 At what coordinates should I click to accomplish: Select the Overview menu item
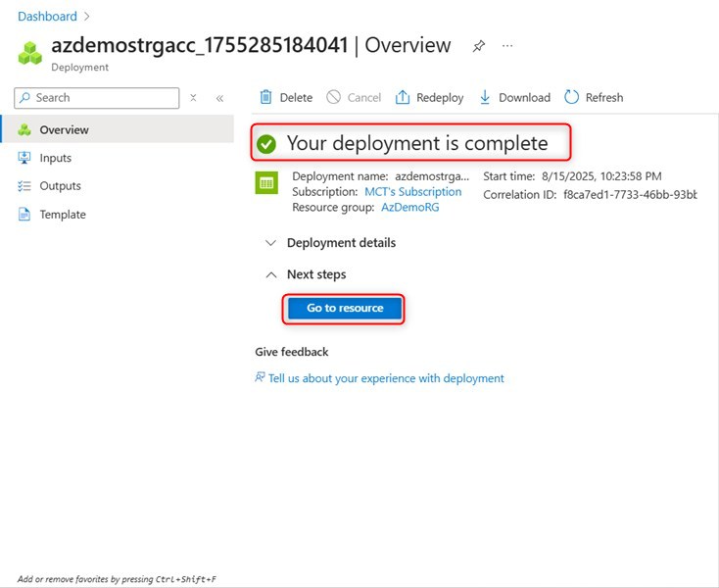[x=118, y=129]
